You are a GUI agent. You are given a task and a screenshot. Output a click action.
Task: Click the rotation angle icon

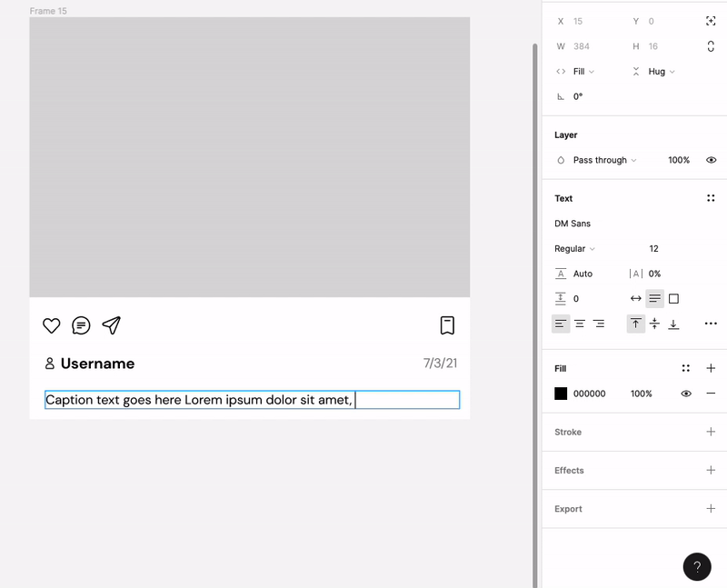click(x=561, y=96)
